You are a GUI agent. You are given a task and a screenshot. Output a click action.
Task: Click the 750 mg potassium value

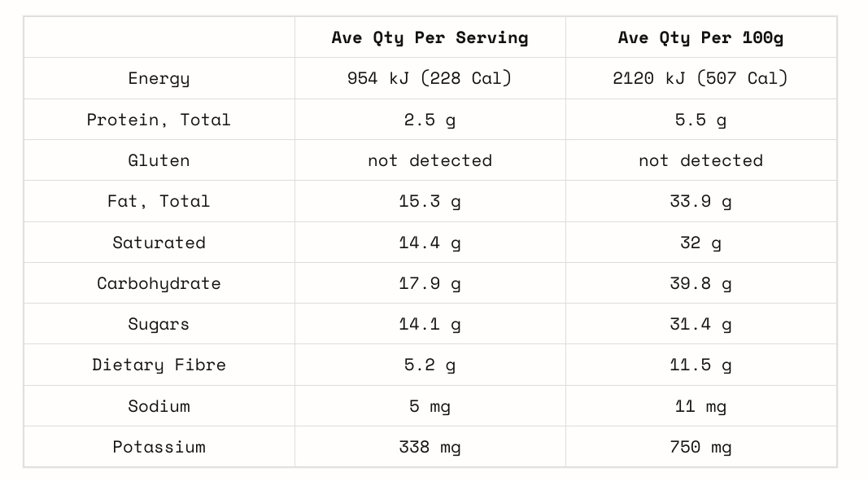coord(700,447)
